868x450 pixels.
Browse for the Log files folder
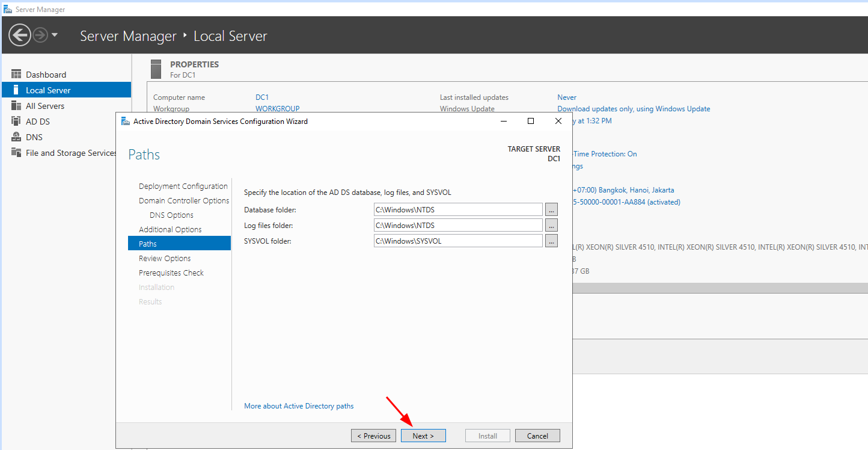(x=551, y=225)
